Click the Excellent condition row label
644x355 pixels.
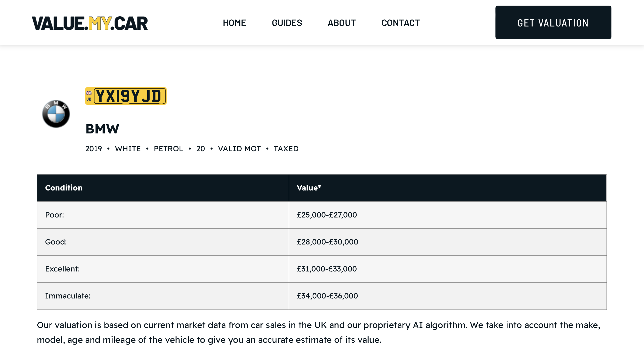pyautogui.click(x=63, y=269)
